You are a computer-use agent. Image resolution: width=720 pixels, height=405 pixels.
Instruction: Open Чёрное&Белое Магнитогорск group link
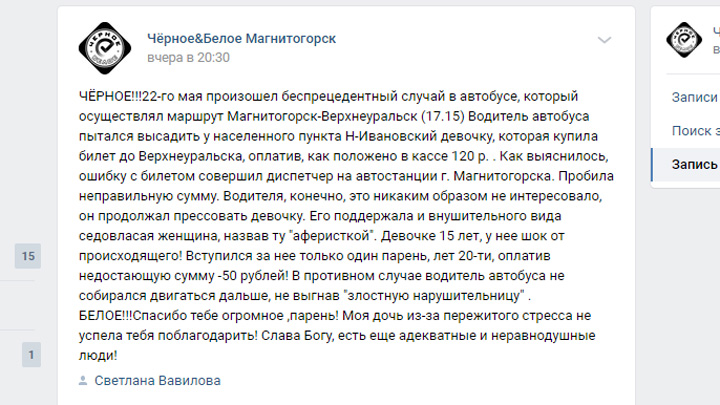coord(242,39)
